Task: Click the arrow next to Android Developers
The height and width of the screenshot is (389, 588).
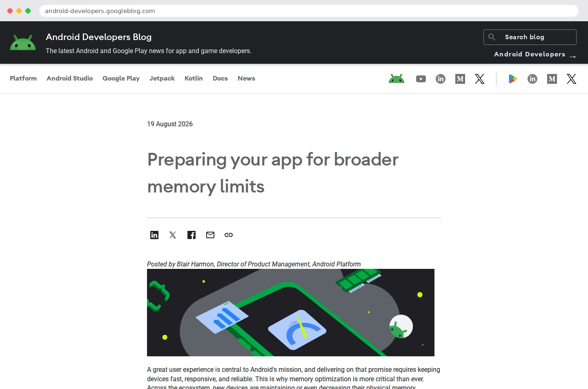Action: 572,56
